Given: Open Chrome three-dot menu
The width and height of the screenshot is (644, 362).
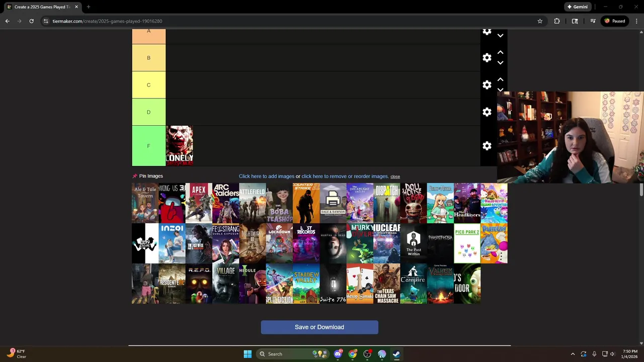Looking at the screenshot, I should coord(636,21).
